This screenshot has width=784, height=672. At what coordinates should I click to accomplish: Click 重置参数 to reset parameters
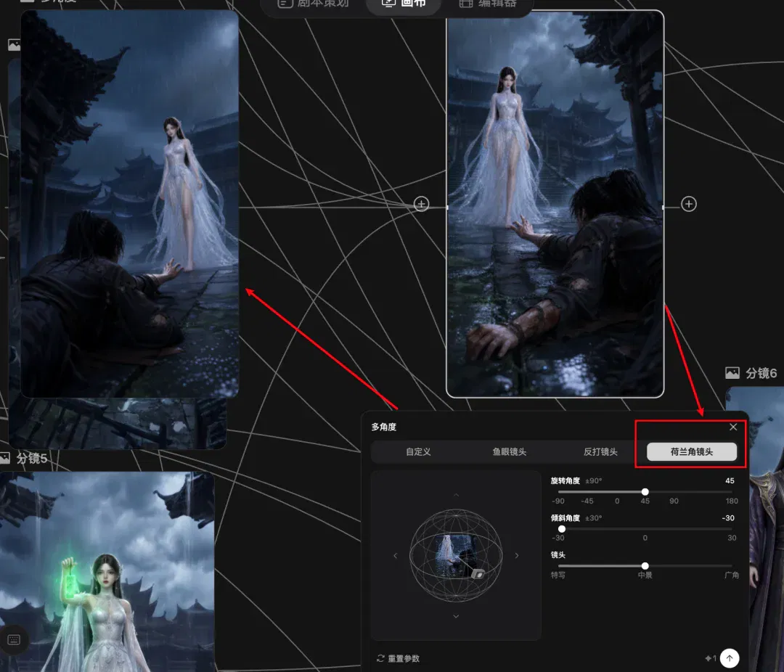click(398, 658)
